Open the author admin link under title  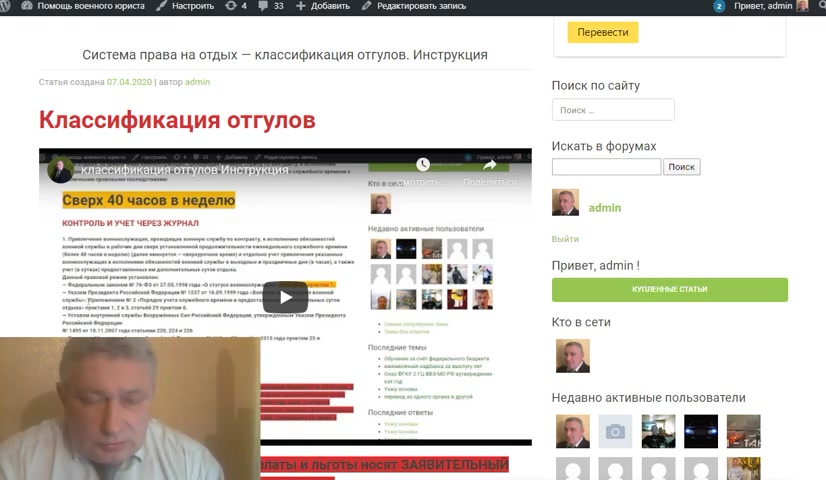198,82
